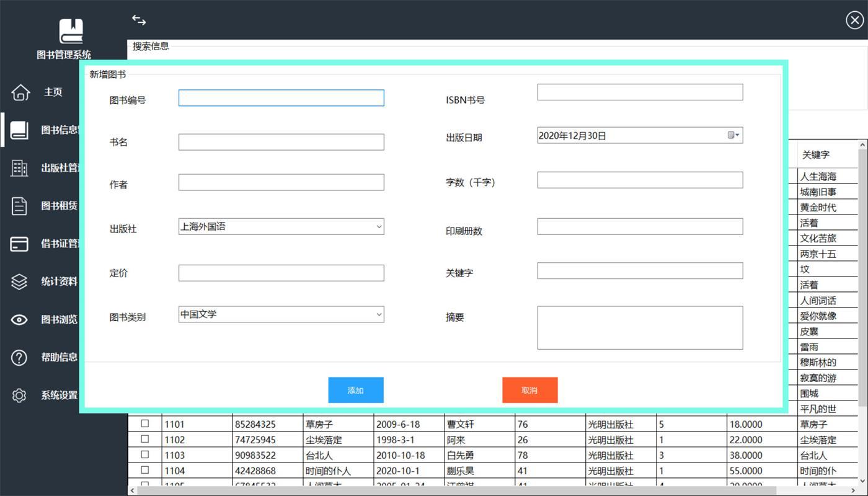868x496 pixels.
Task: Click the 曹文轩 author cell
Action: tap(479, 425)
